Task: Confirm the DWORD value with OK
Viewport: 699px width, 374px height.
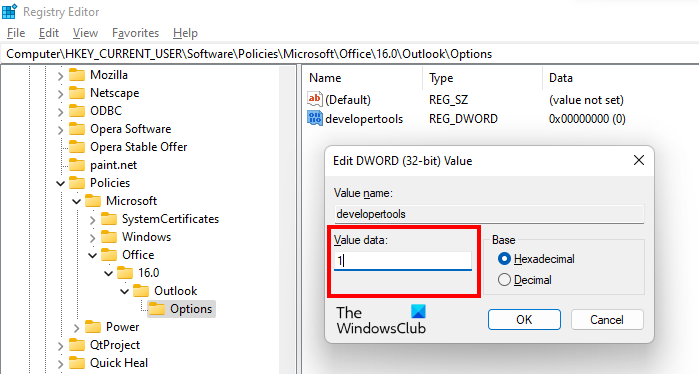Action: point(524,320)
